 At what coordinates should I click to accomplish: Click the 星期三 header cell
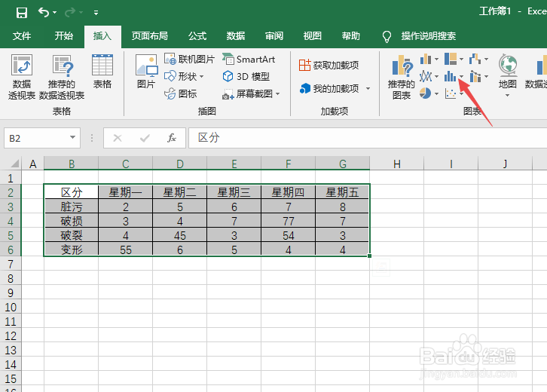click(x=234, y=192)
